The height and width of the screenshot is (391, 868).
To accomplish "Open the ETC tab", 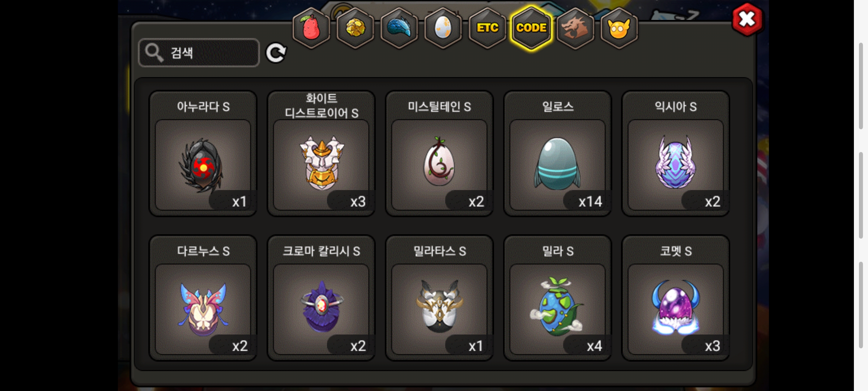I will coord(487,28).
